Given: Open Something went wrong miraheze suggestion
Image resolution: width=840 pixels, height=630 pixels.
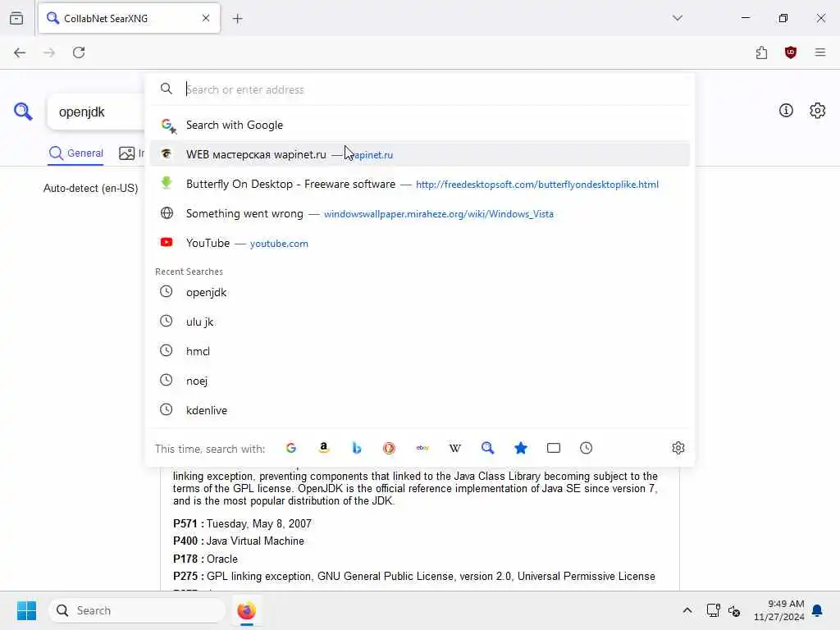Looking at the screenshot, I should [420, 213].
